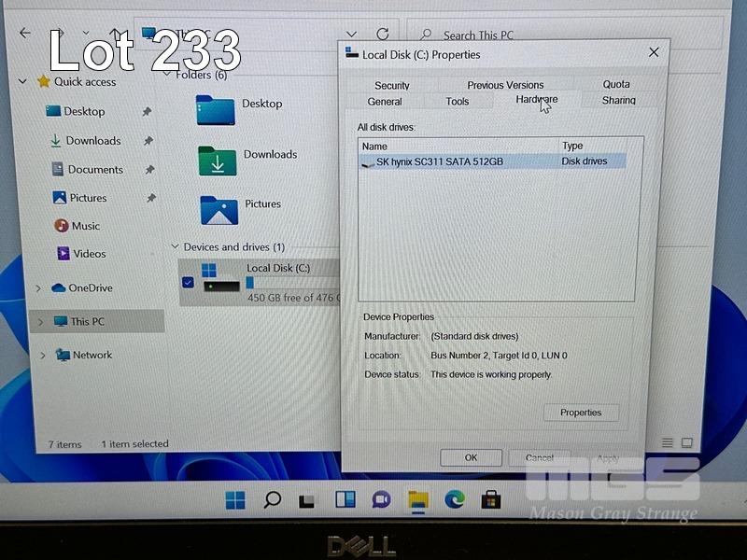Expand the This PC tree node
The image size is (747, 560).
click(40, 322)
